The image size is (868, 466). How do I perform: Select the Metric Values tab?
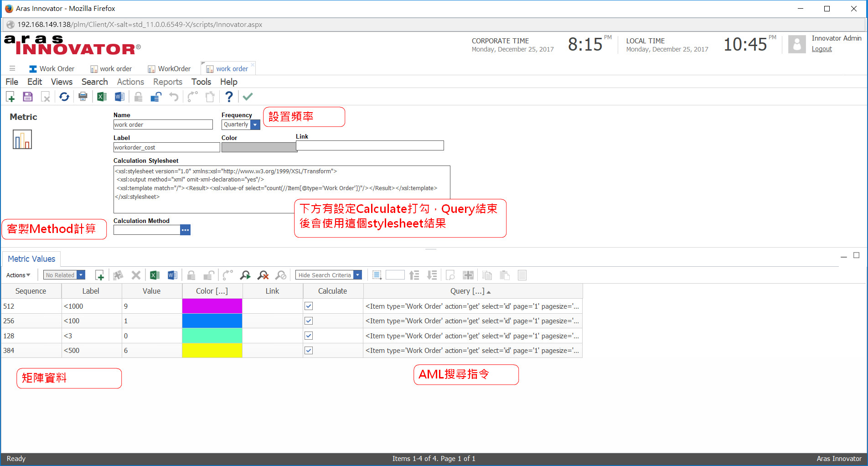coord(31,259)
